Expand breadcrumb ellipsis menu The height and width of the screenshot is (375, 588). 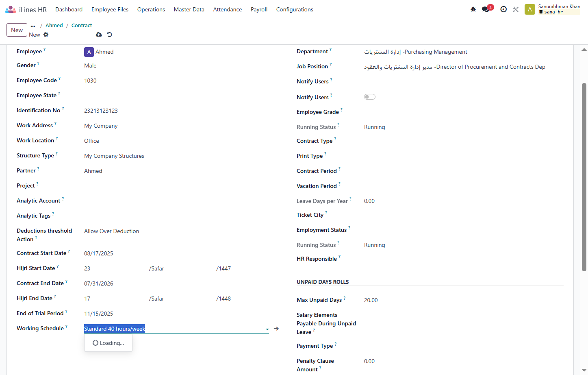click(33, 26)
